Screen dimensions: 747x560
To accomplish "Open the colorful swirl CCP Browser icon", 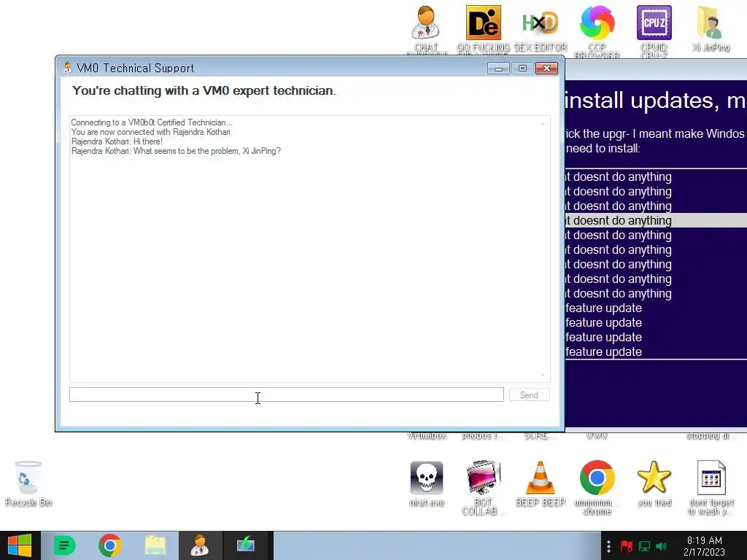I will click(597, 29).
